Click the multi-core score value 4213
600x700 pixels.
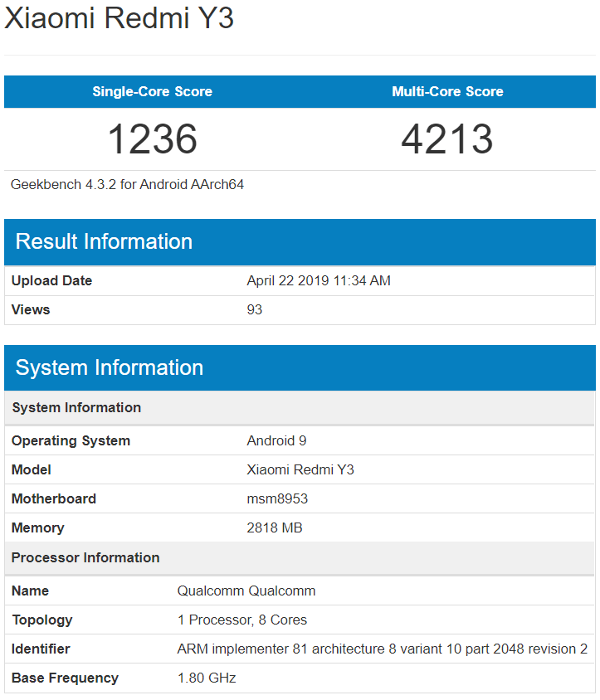point(447,139)
